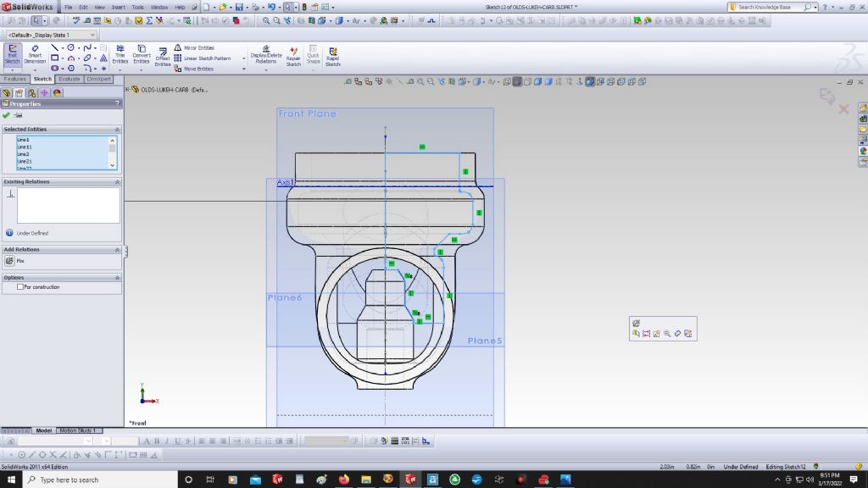
Task: Click the Existing Relations list box
Action: click(x=68, y=205)
